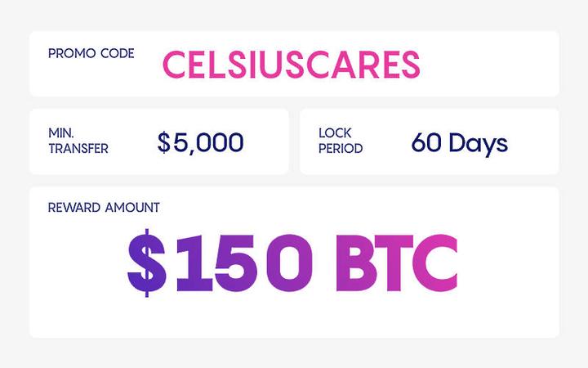
Task: Click the word Days
Action: pos(479,144)
